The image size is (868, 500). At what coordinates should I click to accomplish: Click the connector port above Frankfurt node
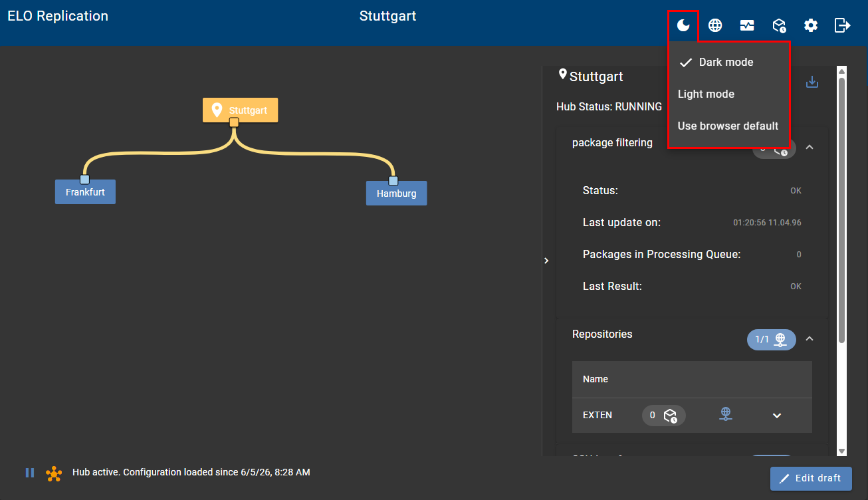point(84,180)
